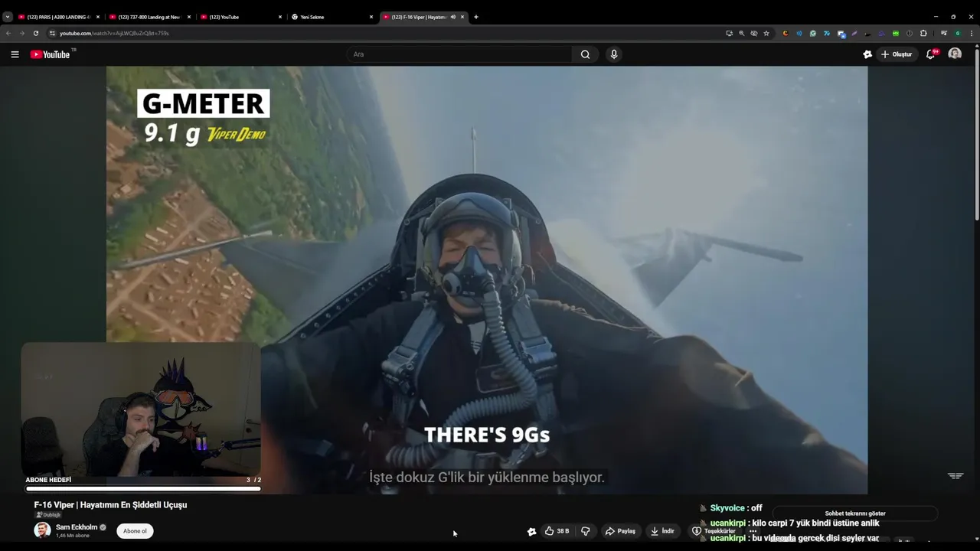Close the 737-800 Landing tab
Screen dimensions: 980x551
[x=189, y=17]
